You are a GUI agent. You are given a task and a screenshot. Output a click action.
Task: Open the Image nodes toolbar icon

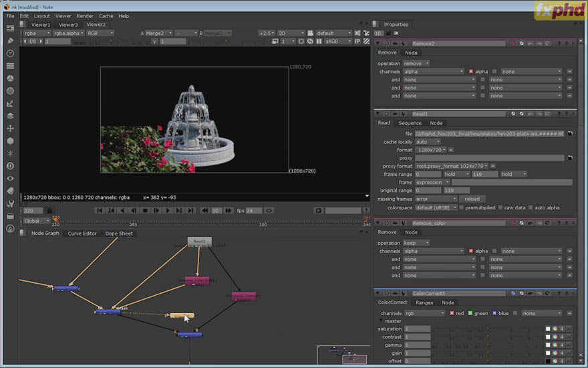coord(10,29)
